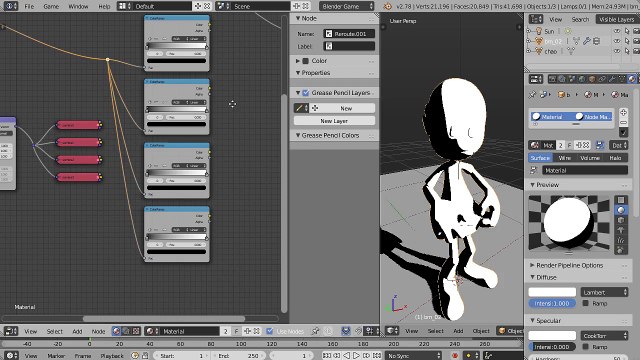Click the Blender logo in the info header

(x=387, y=6)
